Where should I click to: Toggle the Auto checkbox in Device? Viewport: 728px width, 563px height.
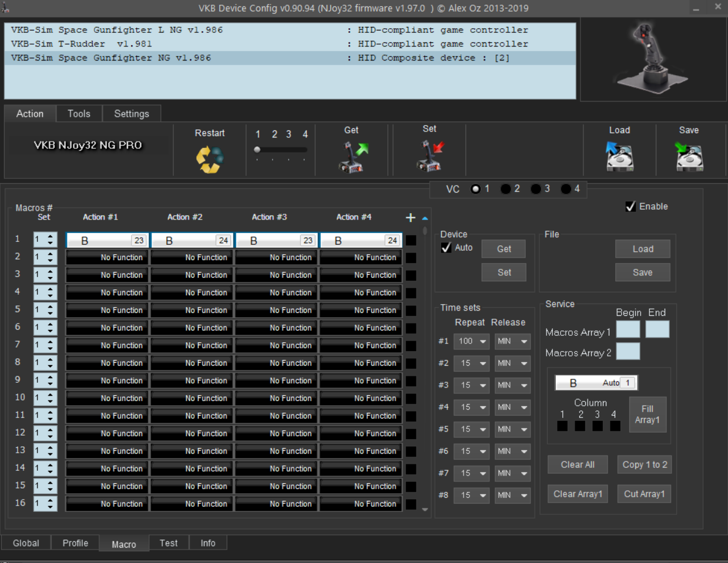[x=446, y=248]
